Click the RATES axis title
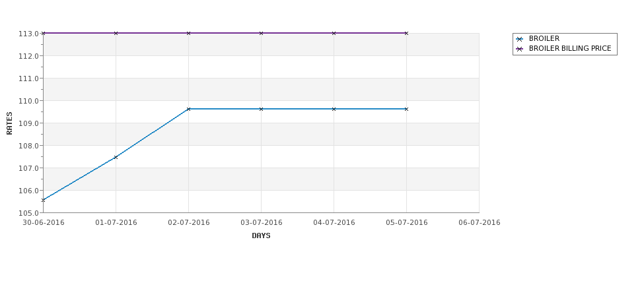Viewport: 644px width, 283px height. 9,123
